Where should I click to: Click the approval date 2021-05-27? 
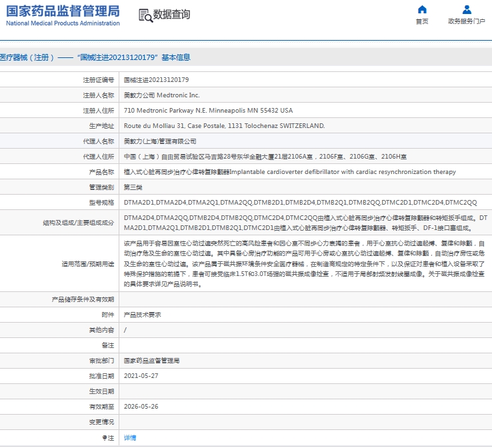pos(141,376)
